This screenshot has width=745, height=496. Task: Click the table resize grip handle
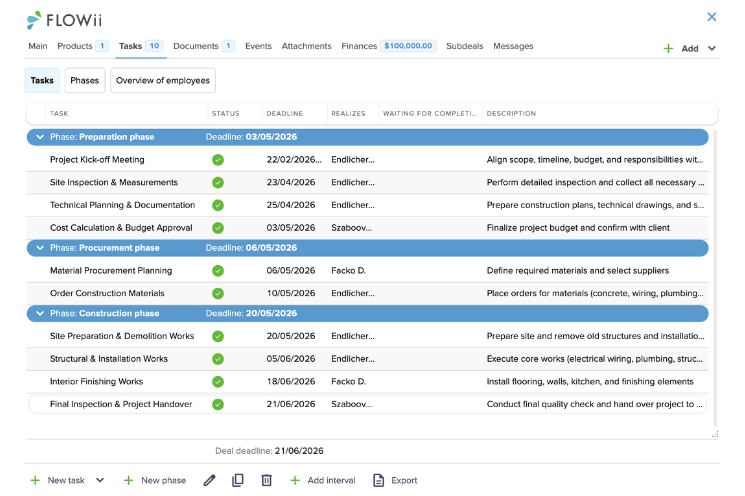(715, 434)
